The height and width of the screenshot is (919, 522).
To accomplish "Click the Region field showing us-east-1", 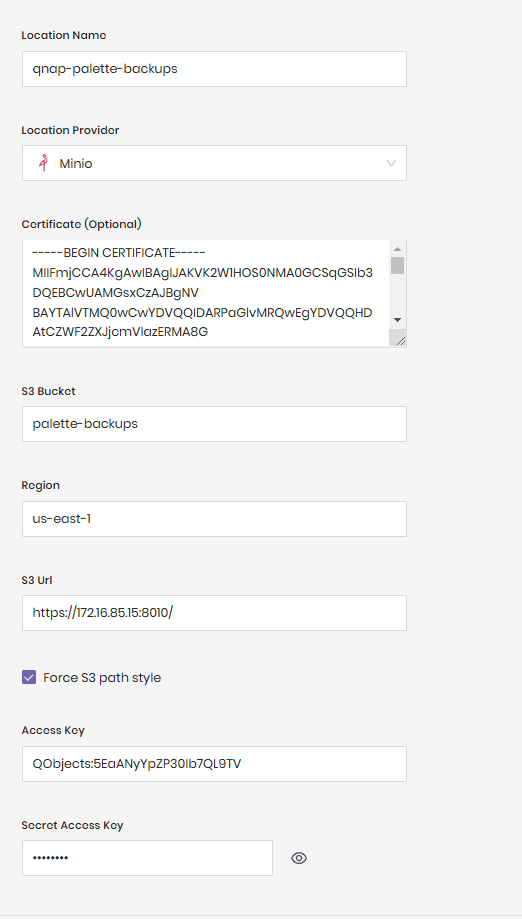I will [214, 519].
